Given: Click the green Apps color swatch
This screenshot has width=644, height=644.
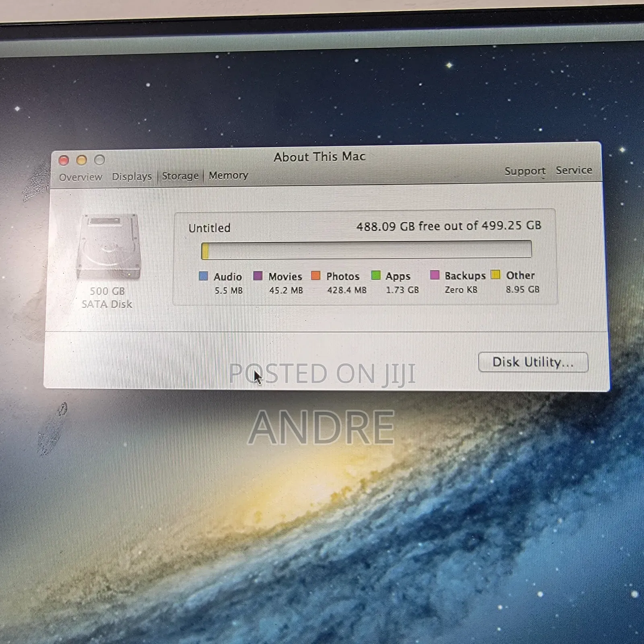Looking at the screenshot, I should 376,275.
